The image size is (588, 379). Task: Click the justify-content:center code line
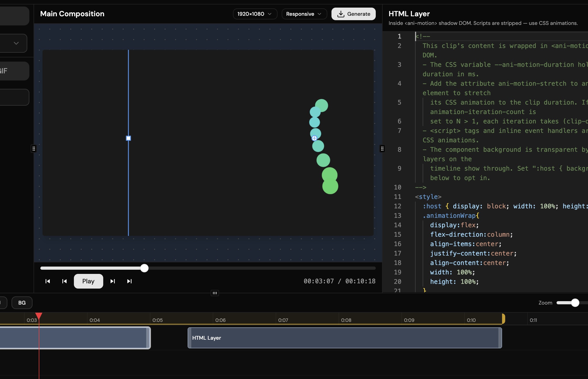(473, 253)
